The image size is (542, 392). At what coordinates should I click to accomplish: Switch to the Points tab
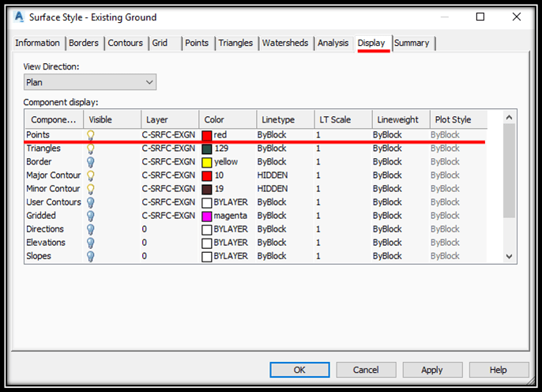197,43
